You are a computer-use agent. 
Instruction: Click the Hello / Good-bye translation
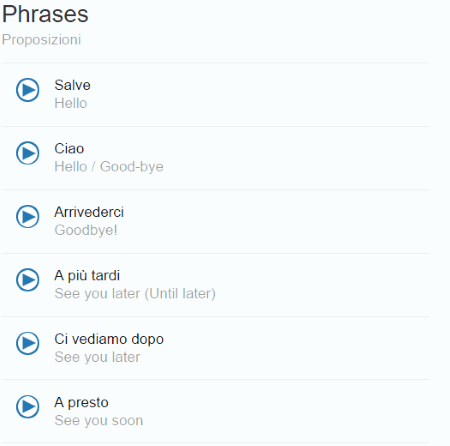[x=109, y=167]
